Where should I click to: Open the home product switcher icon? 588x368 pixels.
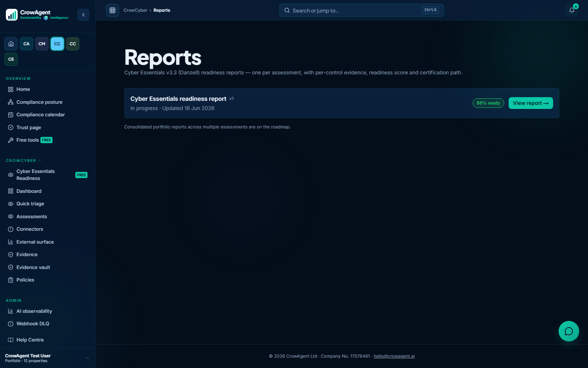tap(11, 44)
